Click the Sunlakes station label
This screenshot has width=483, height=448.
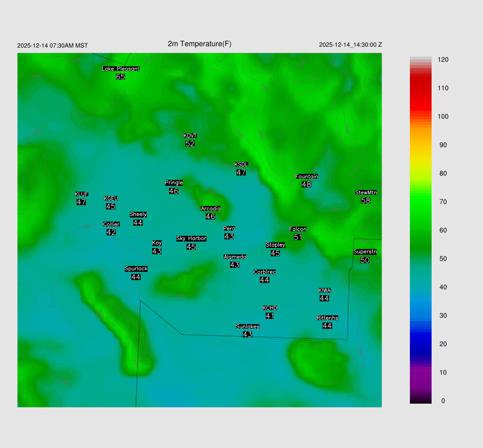click(248, 326)
